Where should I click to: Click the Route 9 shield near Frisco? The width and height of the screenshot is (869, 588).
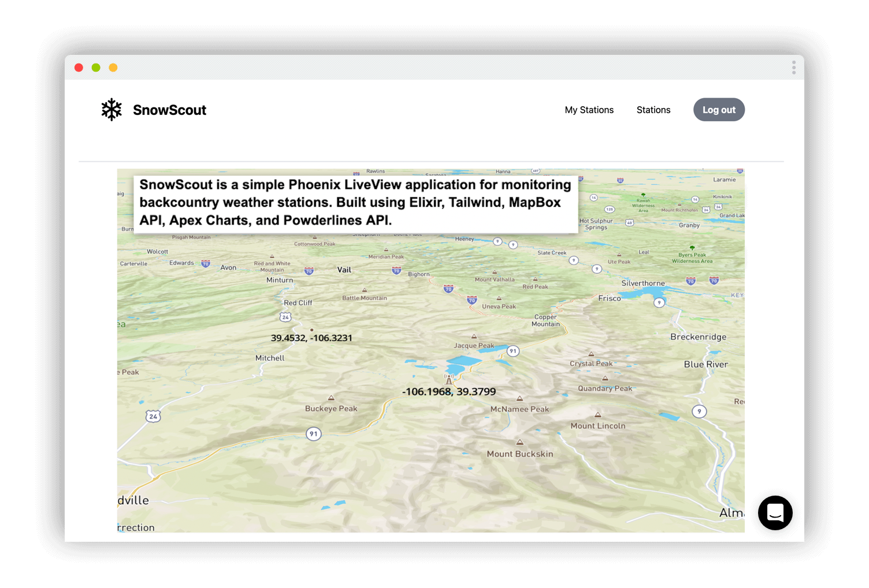659,303
